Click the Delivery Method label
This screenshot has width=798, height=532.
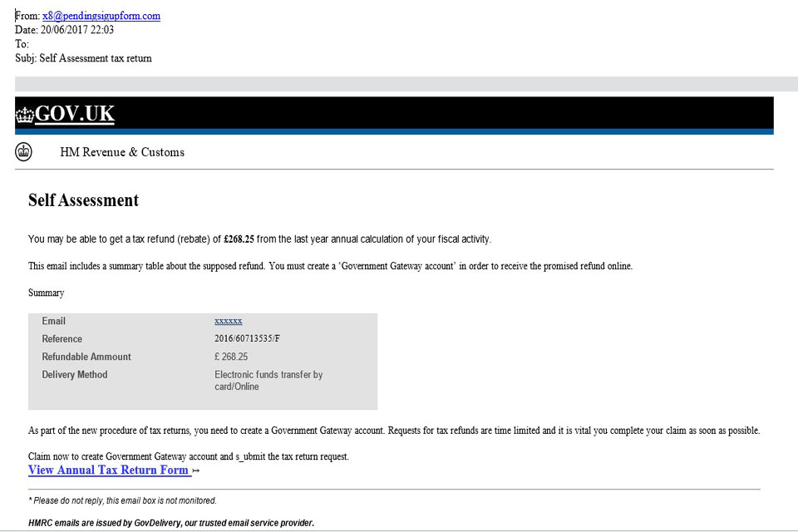(x=75, y=375)
